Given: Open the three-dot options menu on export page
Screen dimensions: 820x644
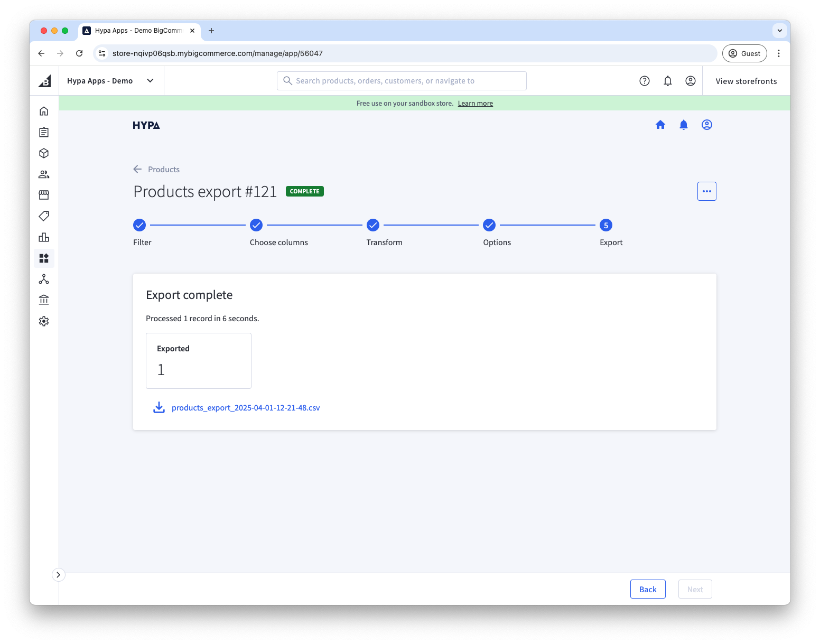Looking at the screenshot, I should [x=706, y=191].
